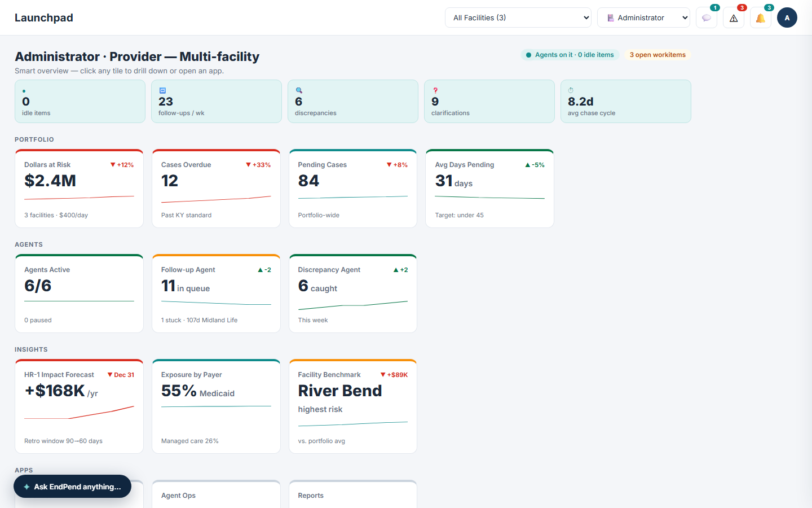Click the INSIGHTS section heading
812x508 pixels.
coord(31,349)
